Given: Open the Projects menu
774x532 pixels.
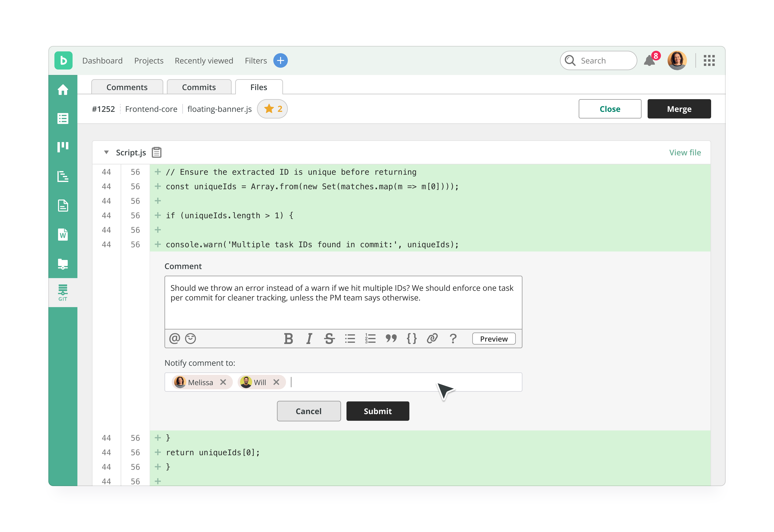Looking at the screenshot, I should click(149, 61).
